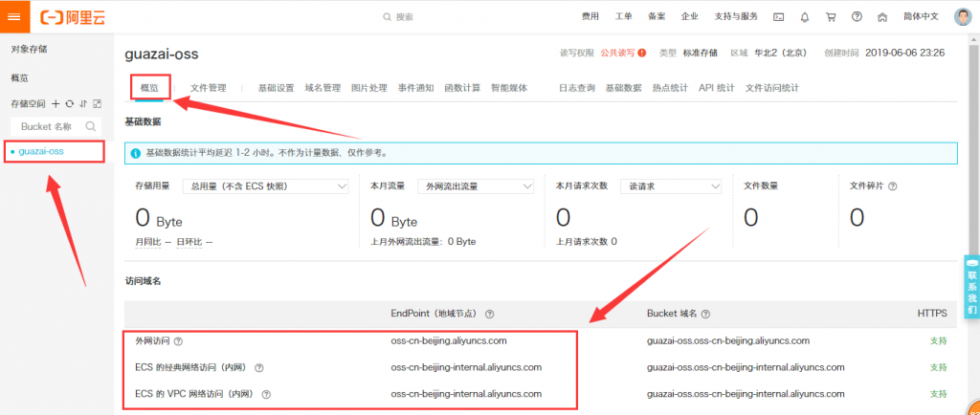Open the 联系我们 contact side widget
The width and height of the screenshot is (980, 415).
click(x=972, y=286)
